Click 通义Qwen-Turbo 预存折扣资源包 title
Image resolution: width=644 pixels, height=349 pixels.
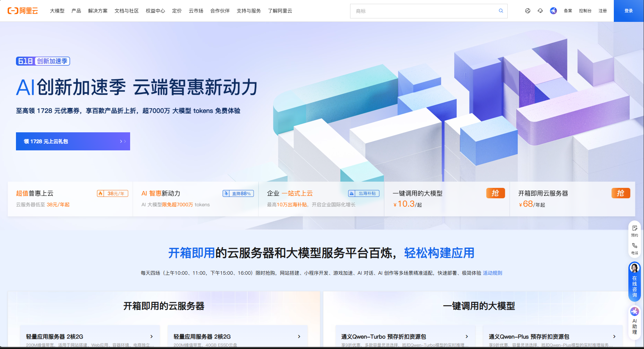[x=383, y=336]
